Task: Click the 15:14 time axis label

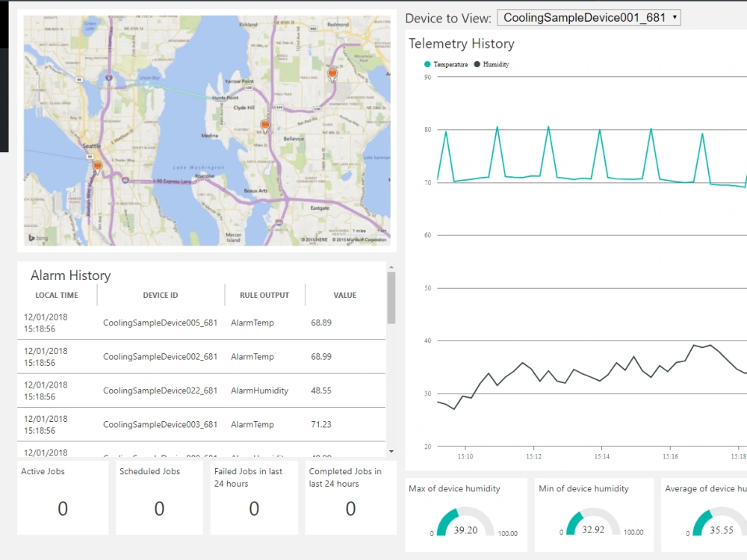Action: [601, 457]
